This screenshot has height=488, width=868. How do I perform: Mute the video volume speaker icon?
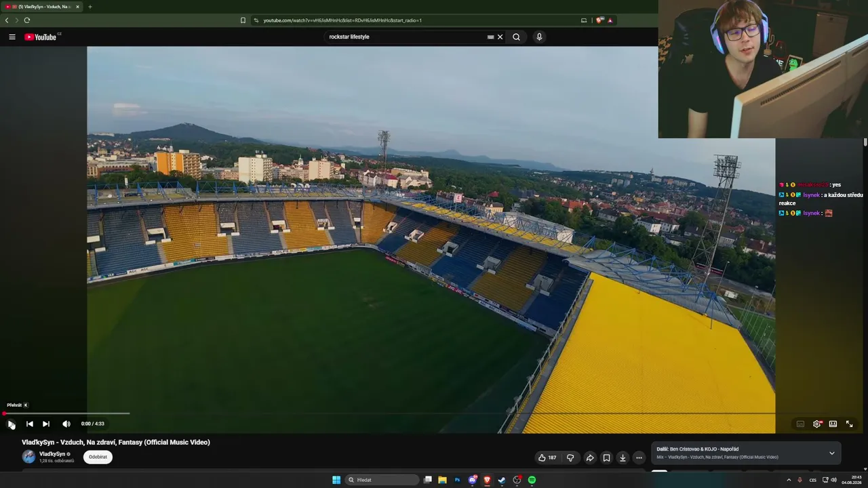tap(66, 424)
